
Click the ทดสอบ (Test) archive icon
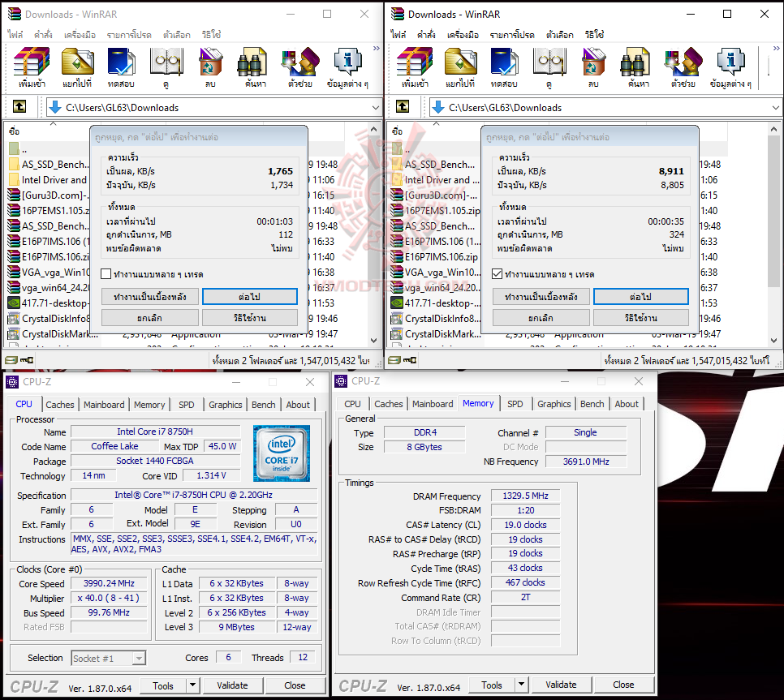pos(121,65)
